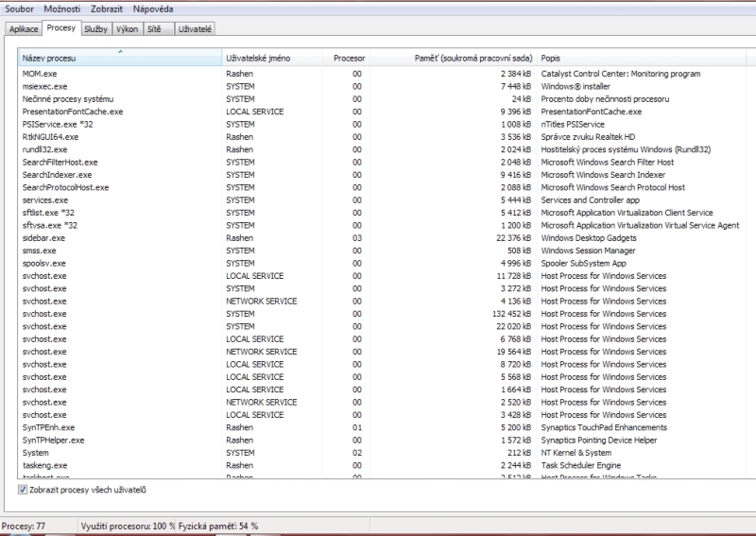756x536 pixels.
Task: Select the MOM.exe process row
Action: (x=40, y=74)
